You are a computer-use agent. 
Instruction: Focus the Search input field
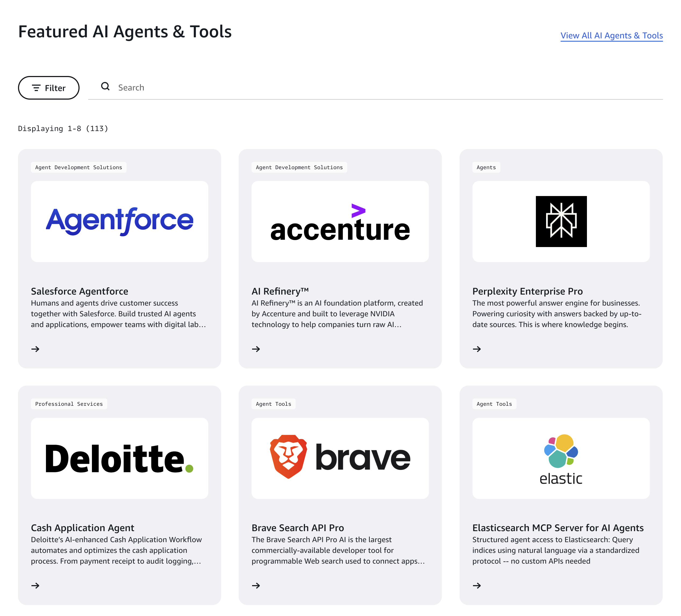click(372, 88)
